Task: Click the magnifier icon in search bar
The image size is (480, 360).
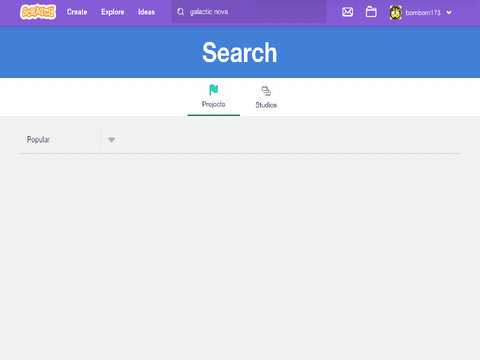Action: [181, 12]
